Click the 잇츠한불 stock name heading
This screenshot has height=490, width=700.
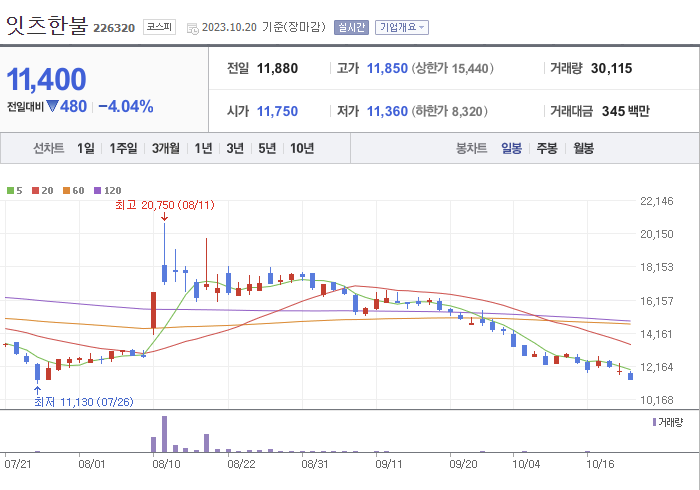tap(47, 25)
